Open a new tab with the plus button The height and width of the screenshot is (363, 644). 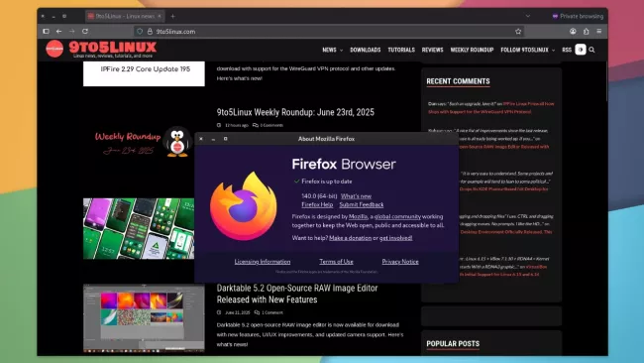pyautogui.click(x=173, y=16)
